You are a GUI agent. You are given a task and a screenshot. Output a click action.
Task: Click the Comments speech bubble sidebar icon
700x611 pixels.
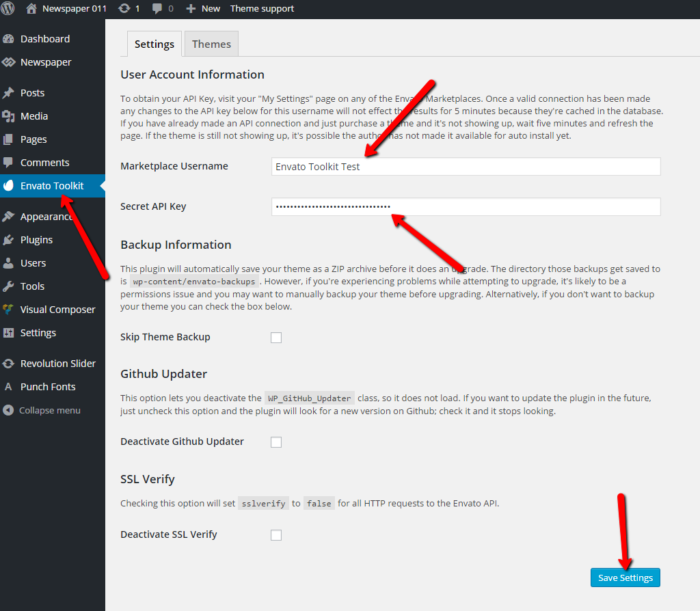pyautogui.click(x=8, y=163)
